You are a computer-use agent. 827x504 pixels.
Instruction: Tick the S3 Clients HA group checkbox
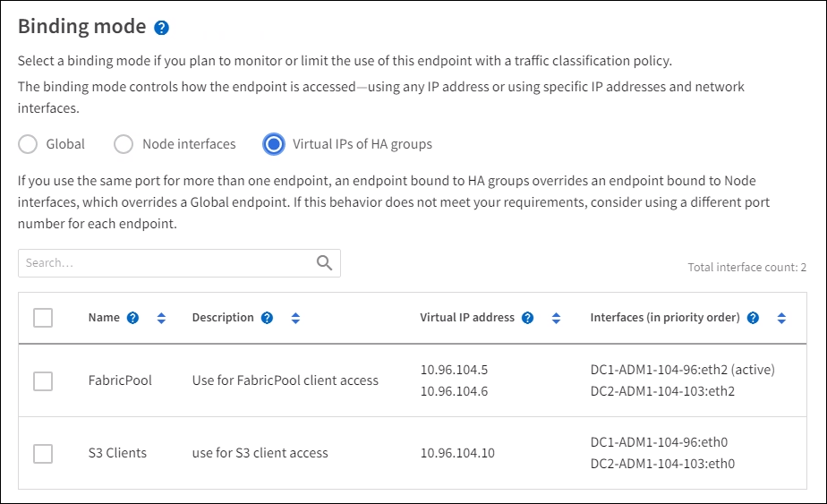pos(43,453)
